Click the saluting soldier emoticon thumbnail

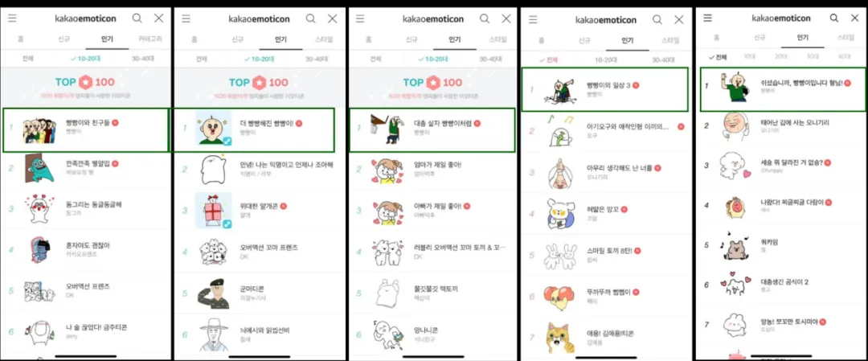pos(212,293)
